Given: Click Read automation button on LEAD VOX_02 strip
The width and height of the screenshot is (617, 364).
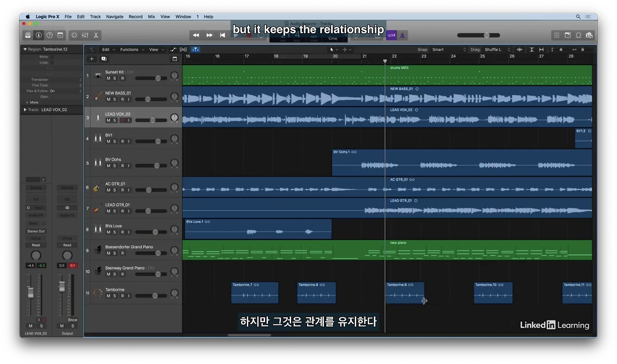Looking at the screenshot, I should tap(36, 245).
